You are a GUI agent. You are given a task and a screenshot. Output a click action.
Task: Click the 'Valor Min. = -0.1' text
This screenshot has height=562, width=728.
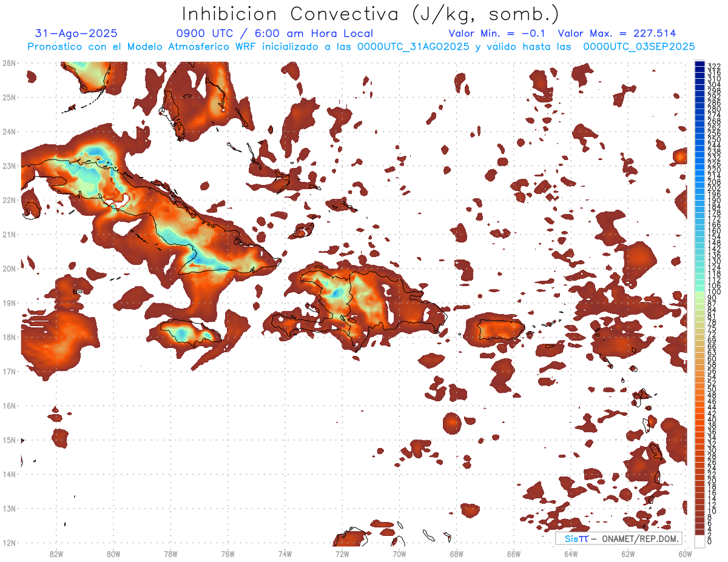click(497, 33)
